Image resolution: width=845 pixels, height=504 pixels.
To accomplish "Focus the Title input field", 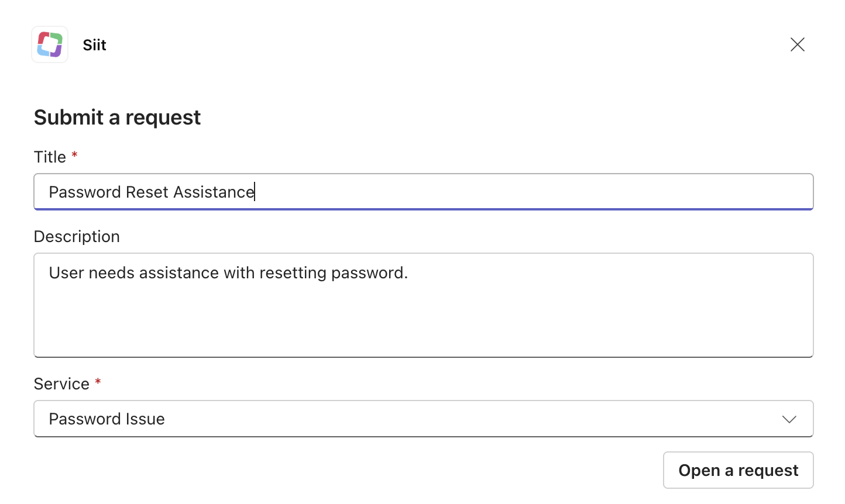I will 468,192.
